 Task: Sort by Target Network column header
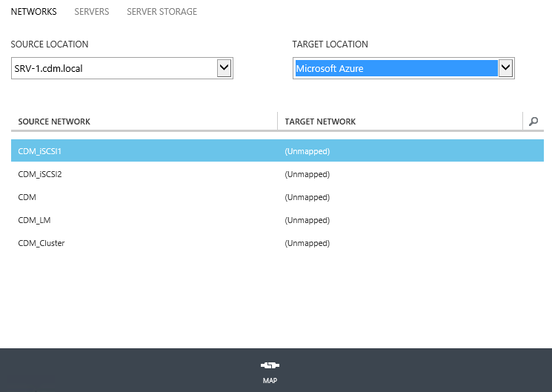(320, 122)
